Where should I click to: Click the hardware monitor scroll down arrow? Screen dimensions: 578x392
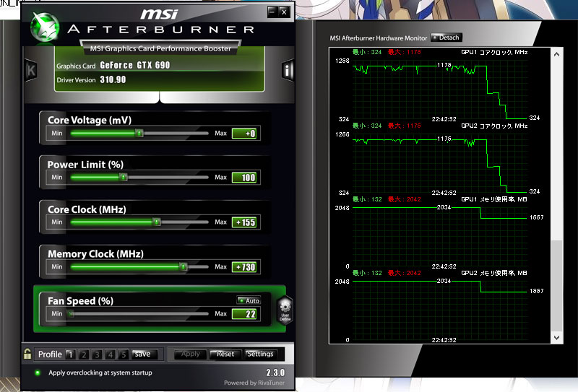(556, 337)
